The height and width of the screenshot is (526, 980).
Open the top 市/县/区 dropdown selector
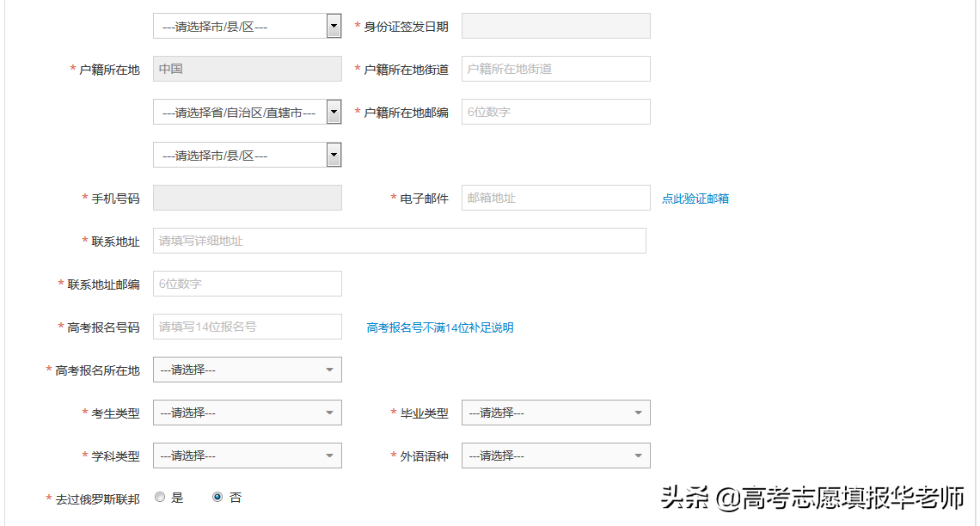(247, 25)
